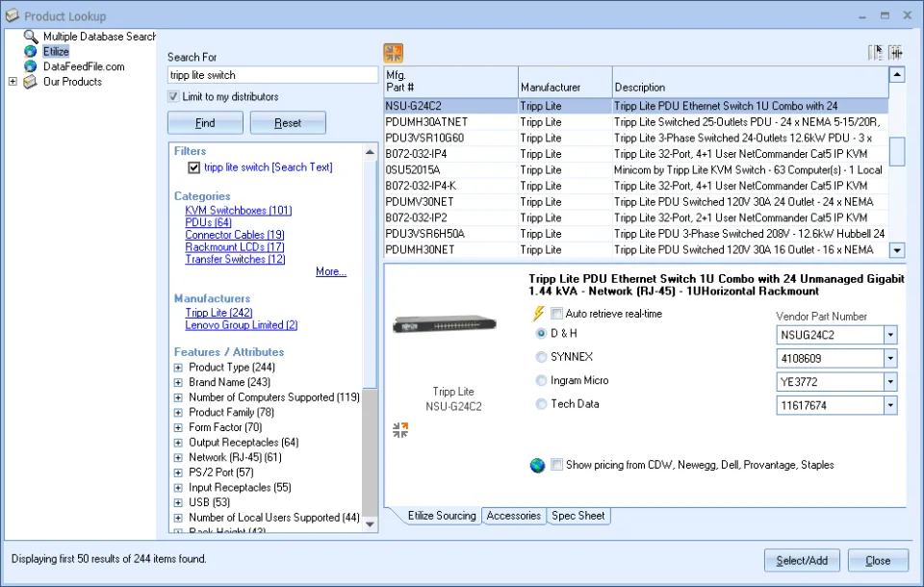This screenshot has width=924, height=587.
Task: Click the Reset button
Action: point(288,122)
